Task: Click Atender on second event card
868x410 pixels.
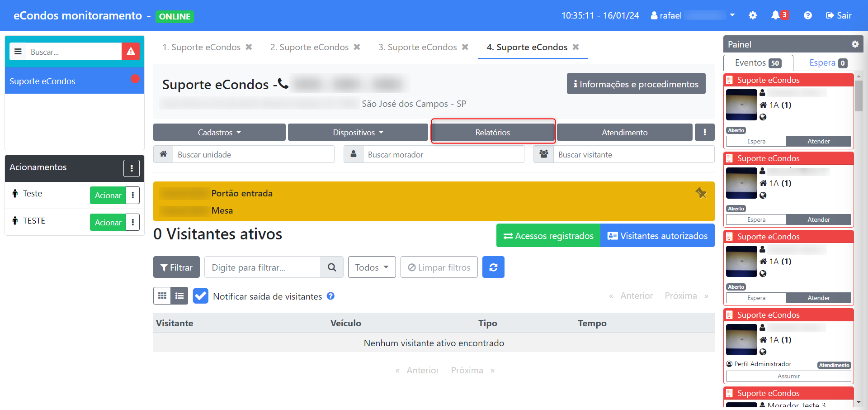Action: tap(818, 219)
